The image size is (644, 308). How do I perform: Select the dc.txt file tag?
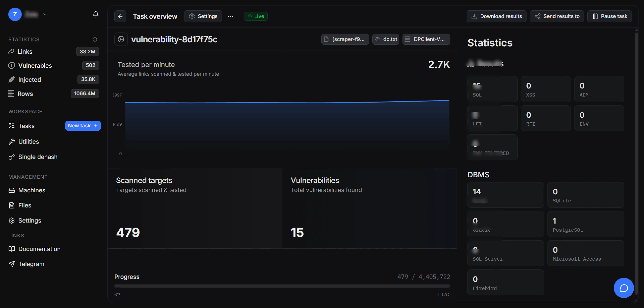(x=386, y=39)
